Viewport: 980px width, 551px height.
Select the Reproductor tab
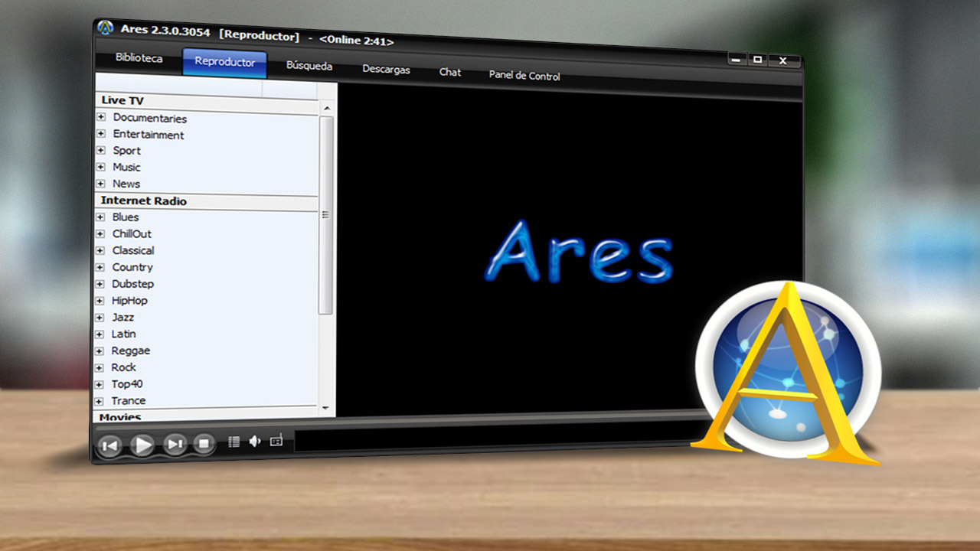pyautogui.click(x=225, y=63)
